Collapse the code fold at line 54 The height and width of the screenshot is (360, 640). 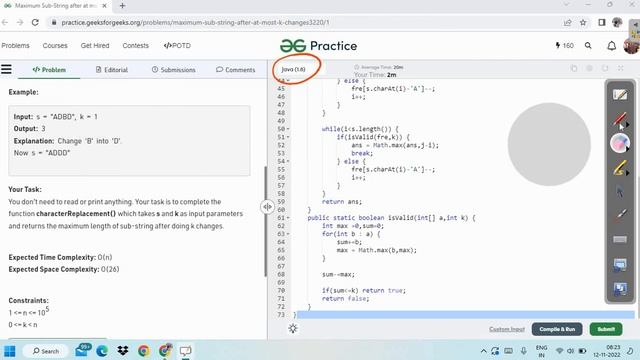click(288, 161)
